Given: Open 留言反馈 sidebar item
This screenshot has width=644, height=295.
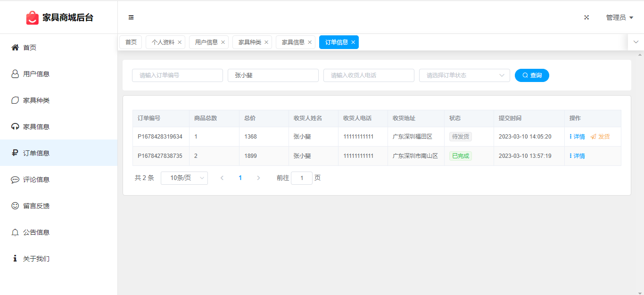Looking at the screenshot, I should coord(36,206).
